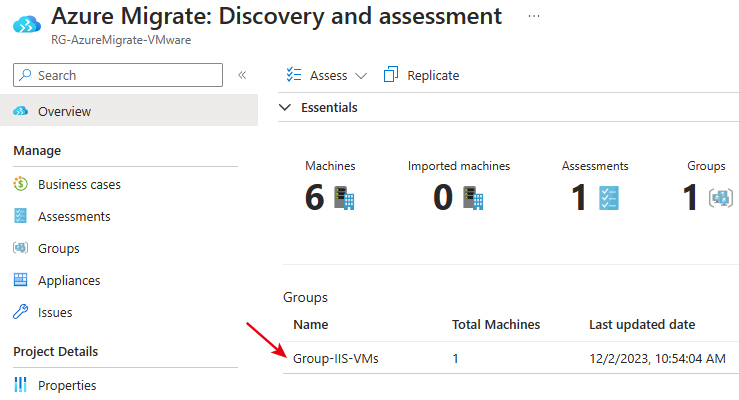Image resolution: width=739 pixels, height=400 pixels.
Task: Open the Business cases icon in Manage
Action: click(x=21, y=184)
